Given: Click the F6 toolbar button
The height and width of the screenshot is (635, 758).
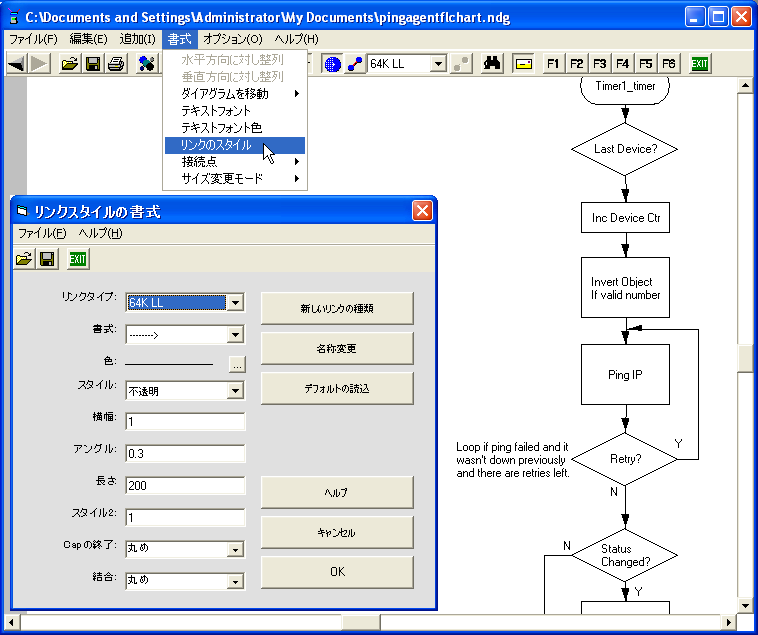Looking at the screenshot, I should [x=669, y=63].
